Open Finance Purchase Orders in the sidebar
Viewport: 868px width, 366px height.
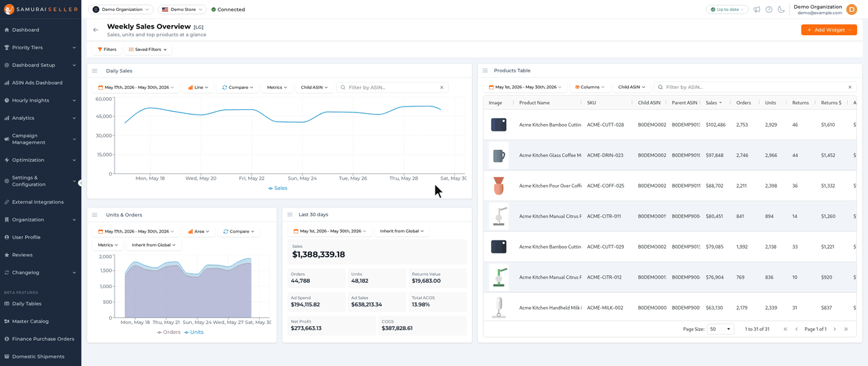pyautogui.click(x=41, y=339)
